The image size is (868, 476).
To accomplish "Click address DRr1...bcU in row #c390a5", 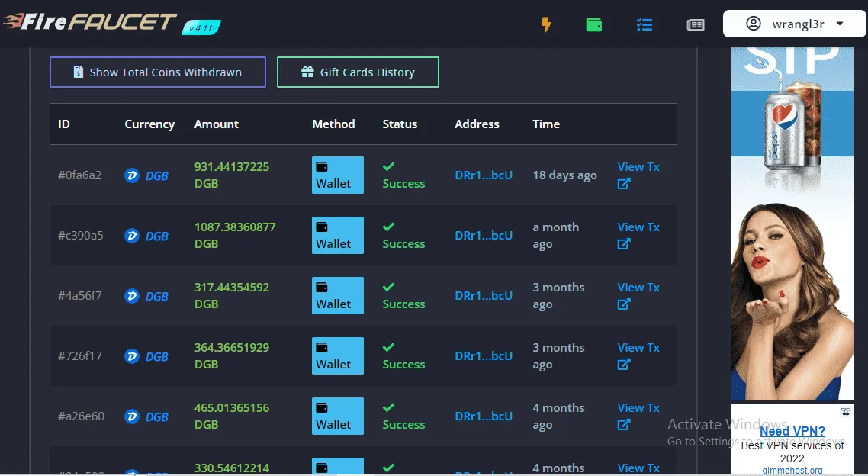I will click(x=484, y=235).
